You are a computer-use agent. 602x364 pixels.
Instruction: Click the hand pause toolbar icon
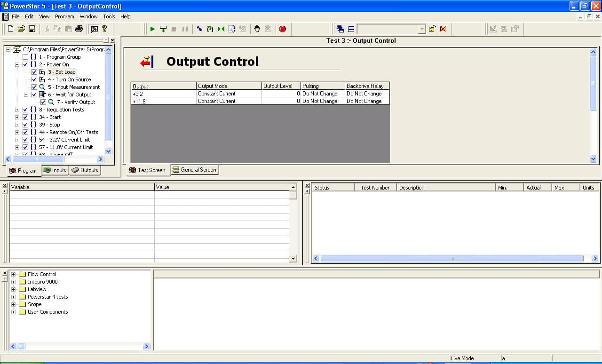pyautogui.click(x=257, y=29)
